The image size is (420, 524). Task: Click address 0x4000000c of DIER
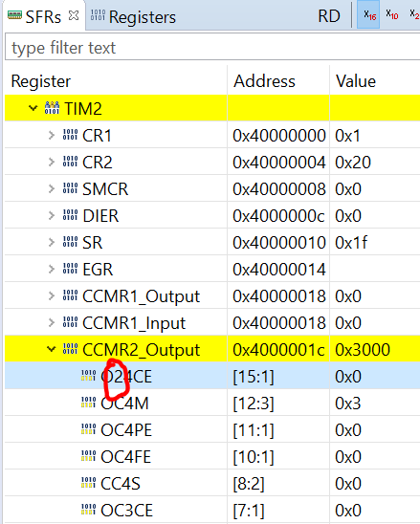[x=278, y=216]
